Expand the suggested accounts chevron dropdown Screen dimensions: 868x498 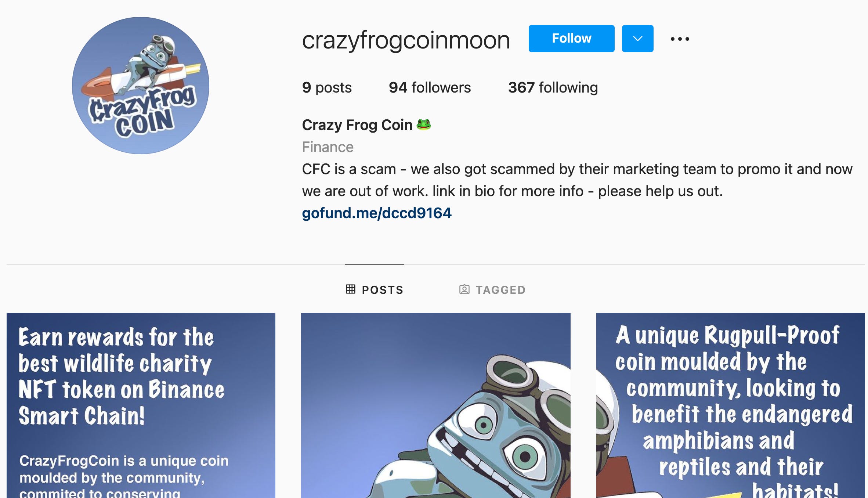(x=637, y=39)
